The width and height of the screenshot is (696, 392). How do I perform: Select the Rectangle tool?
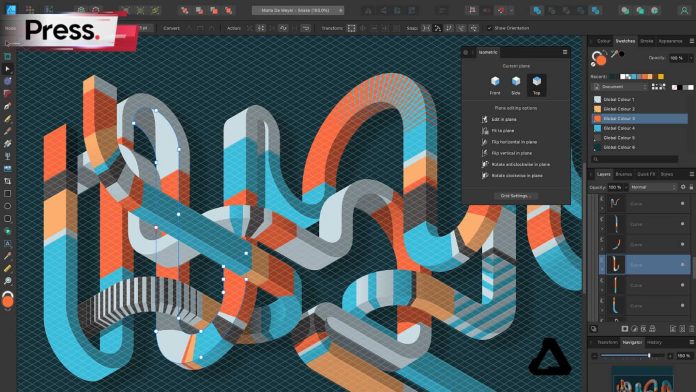(8, 194)
